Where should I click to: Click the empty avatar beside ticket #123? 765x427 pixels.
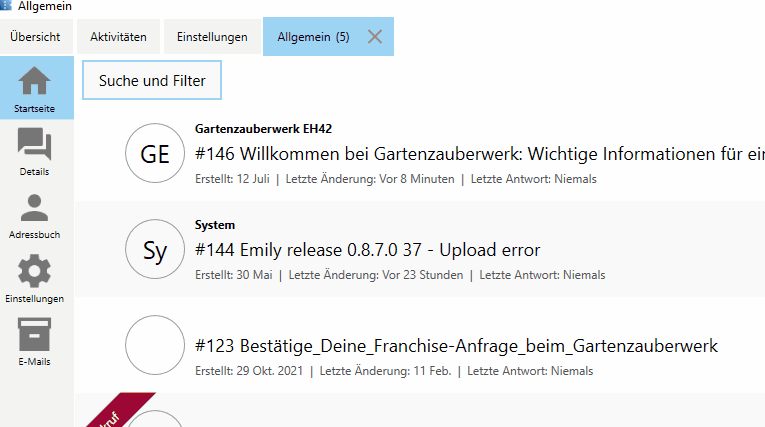pos(155,346)
